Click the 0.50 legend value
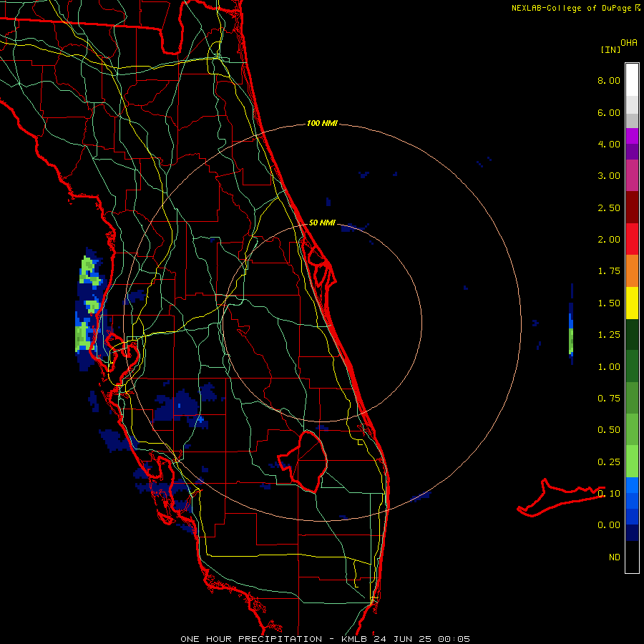This screenshot has height=644, width=644. click(x=609, y=430)
